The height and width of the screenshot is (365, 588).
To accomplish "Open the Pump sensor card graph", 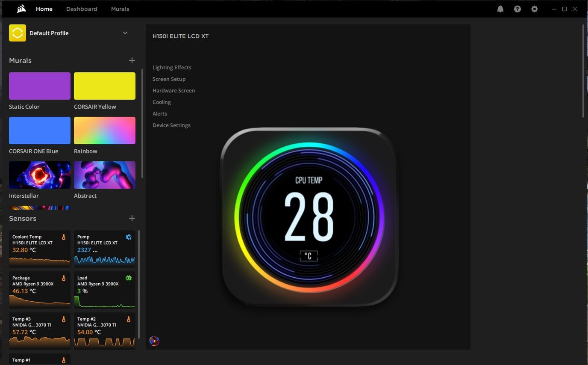I will 105,259.
